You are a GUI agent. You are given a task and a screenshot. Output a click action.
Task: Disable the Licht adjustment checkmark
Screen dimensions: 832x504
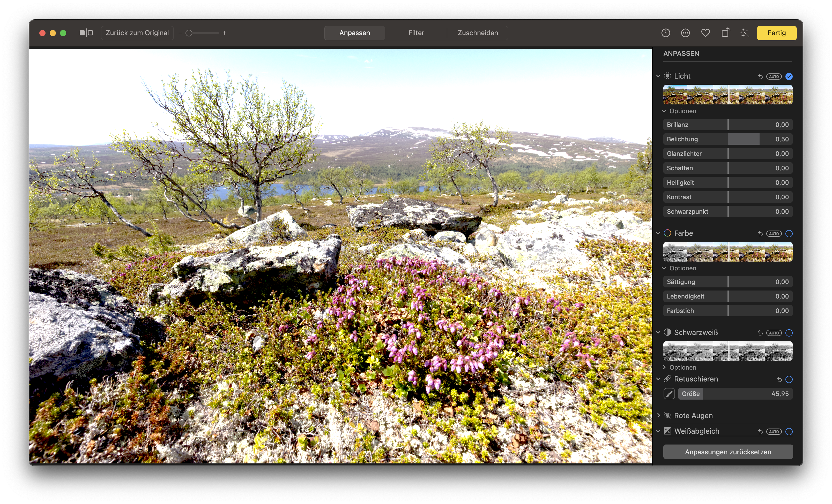tap(789, 77)
